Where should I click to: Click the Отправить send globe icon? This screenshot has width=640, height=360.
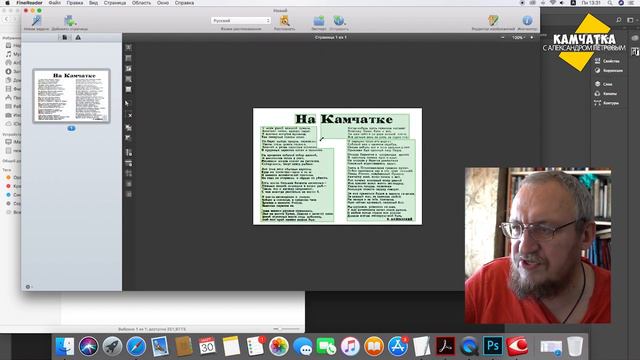click(339, 20)
